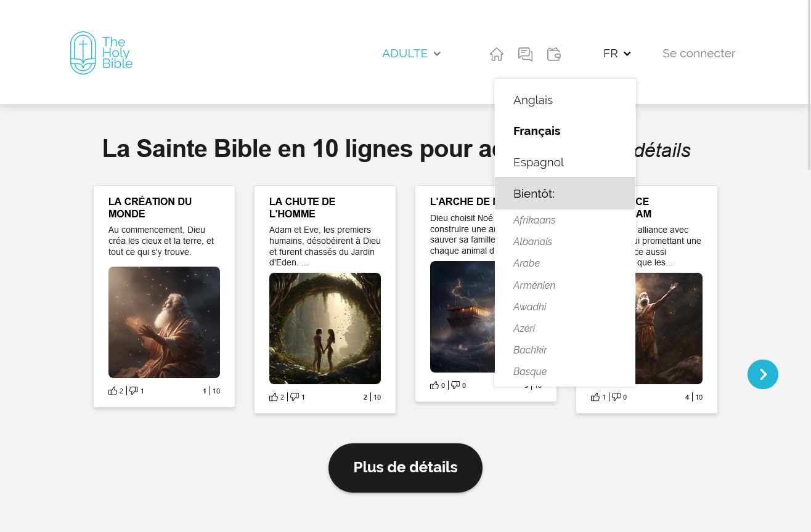
Task: Thumbs up La Chute de l'Homme card
Action: [274, 397]
